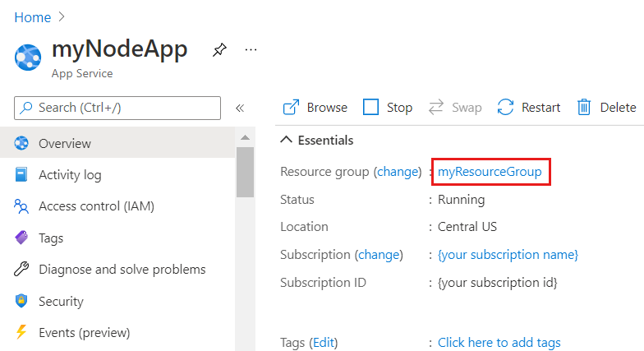
Task: Collapse the Essentials section
Action: [317, 140]
